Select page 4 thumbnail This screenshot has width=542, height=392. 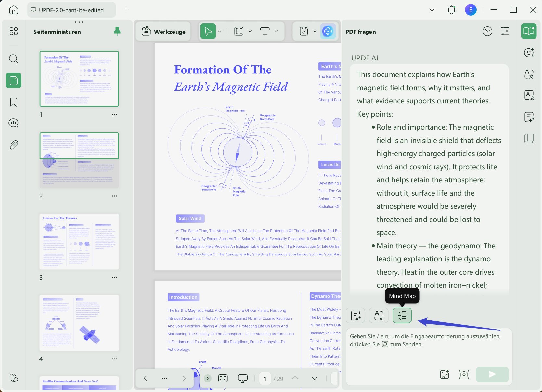tap(79, 323)
